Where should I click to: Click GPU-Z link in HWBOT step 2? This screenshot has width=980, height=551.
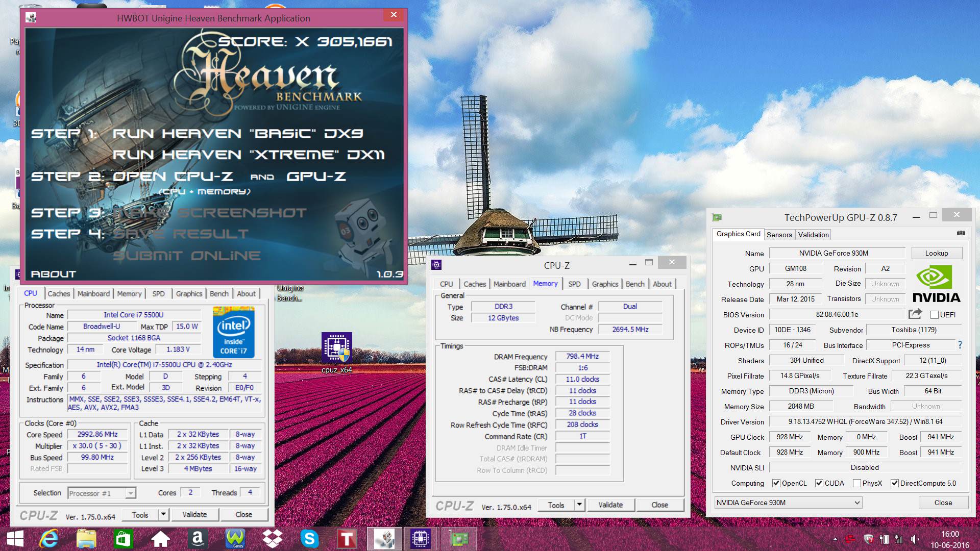316,177
